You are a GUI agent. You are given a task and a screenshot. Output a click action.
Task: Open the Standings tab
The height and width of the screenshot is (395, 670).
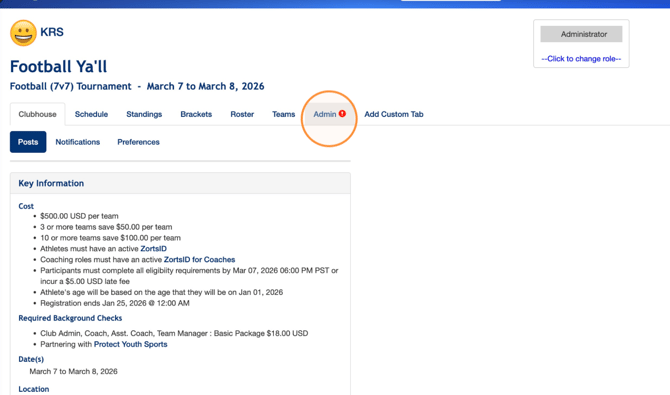click(x=144, y=114)
